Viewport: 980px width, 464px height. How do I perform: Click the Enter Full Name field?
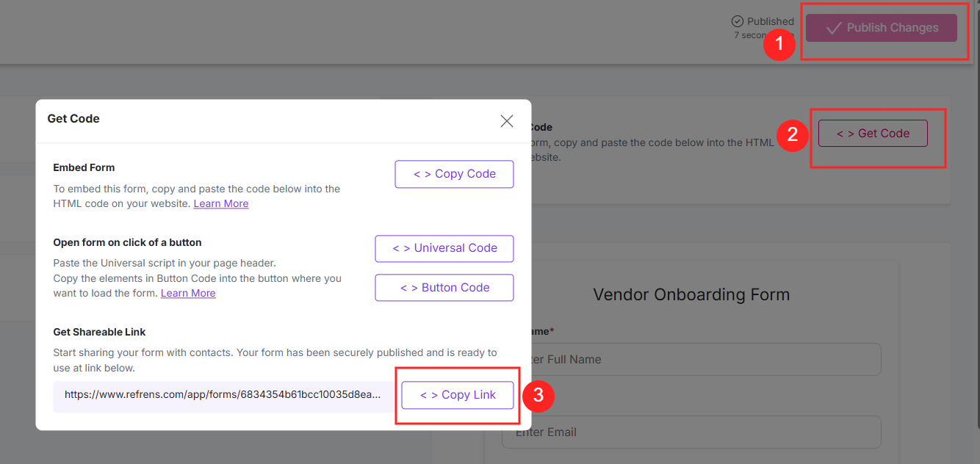coord(691,359)
